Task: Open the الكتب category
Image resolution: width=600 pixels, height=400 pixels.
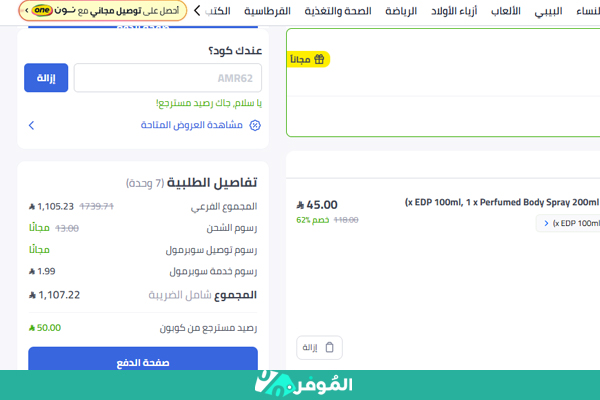Action: point(217,11)
